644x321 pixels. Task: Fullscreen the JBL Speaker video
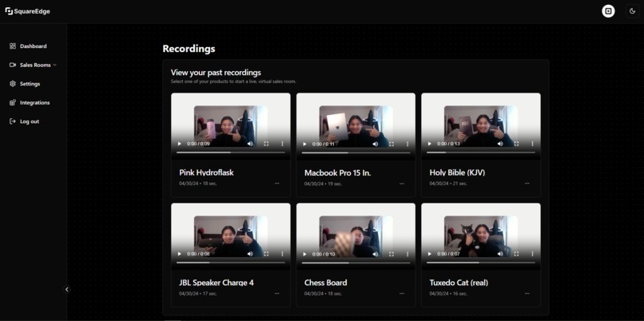click(x=266, y=254)
